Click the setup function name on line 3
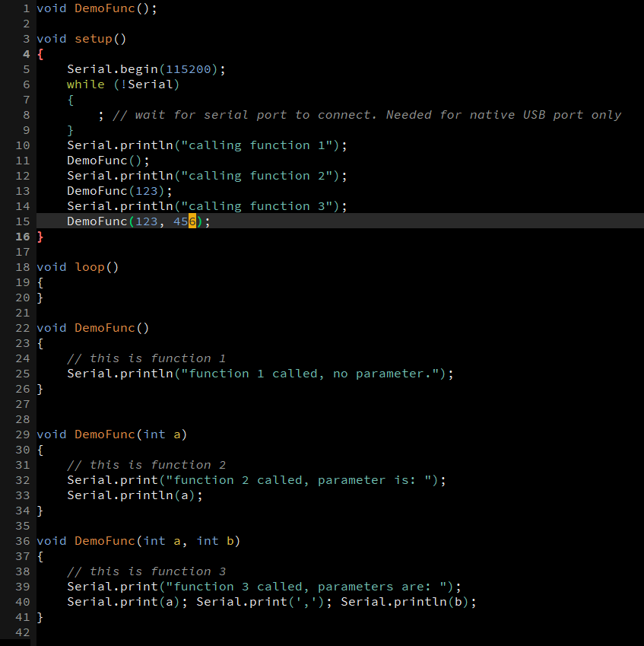644x646 pixels. point(94,39)
